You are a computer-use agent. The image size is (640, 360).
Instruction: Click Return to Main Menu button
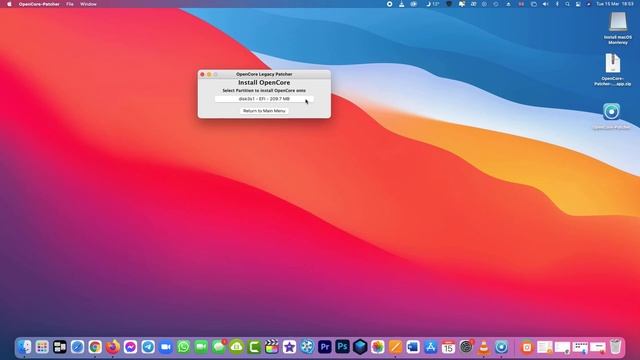point(264,111)
